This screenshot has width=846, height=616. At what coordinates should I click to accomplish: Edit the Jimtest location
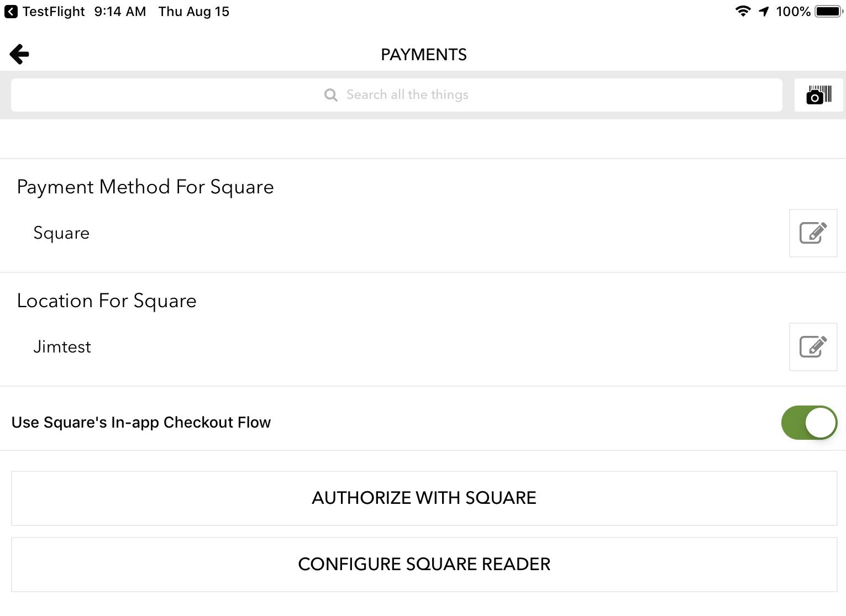point(813,347)
